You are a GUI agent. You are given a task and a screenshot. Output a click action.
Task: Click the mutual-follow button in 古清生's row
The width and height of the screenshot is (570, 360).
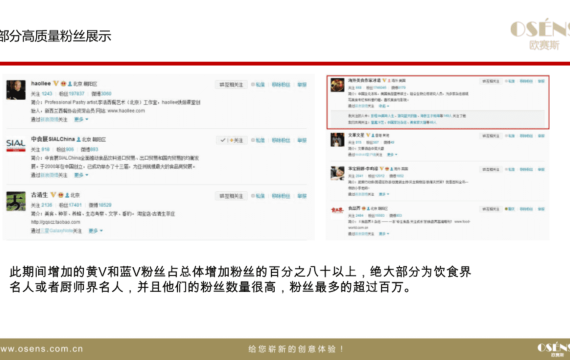(x=231, y=196)
